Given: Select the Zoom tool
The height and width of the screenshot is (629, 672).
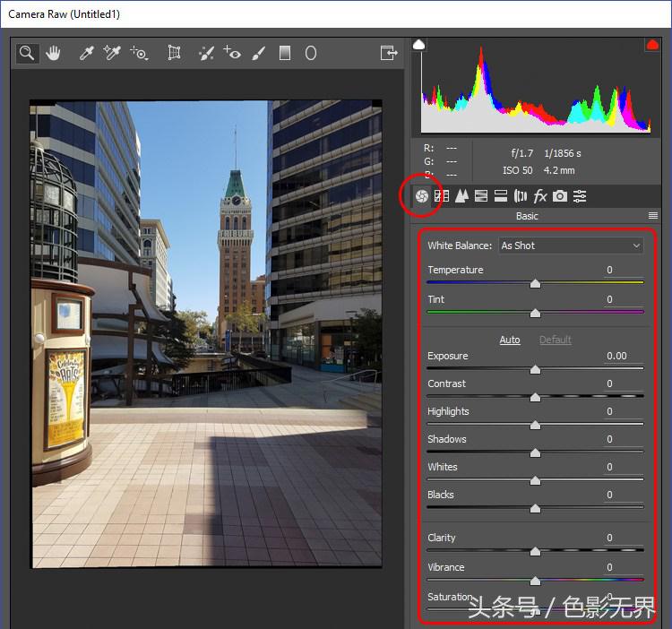Looking at the screenshot, I should tap(28, 53).
